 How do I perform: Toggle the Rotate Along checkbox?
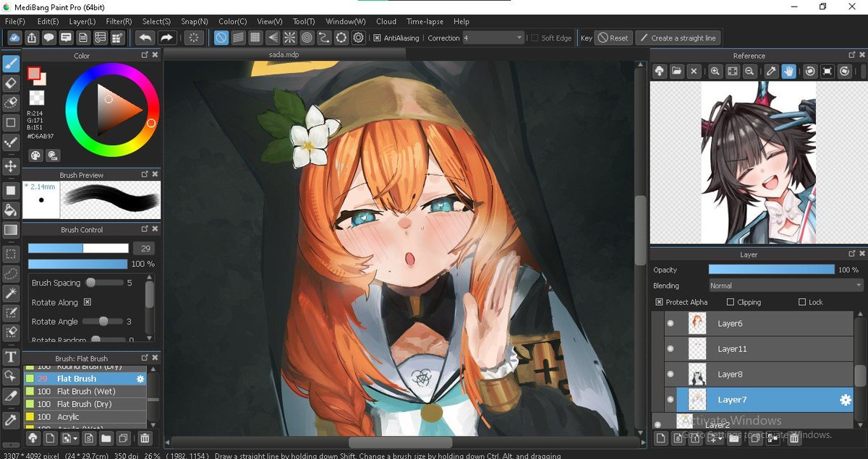pos(88,302)
